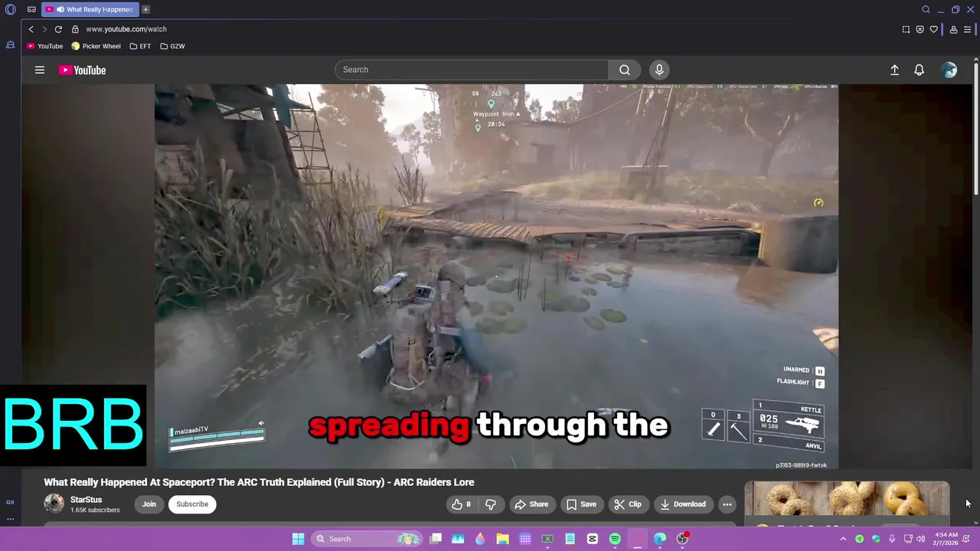This screenshot has width=980, height=551.
Task: Click the video title text
Action: 259,482
